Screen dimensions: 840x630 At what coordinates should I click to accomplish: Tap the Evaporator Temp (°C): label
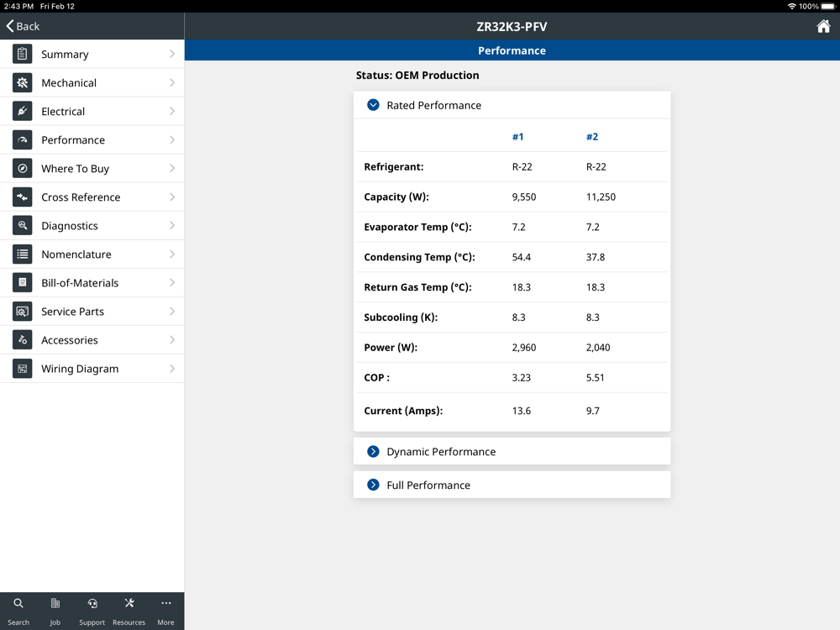[x=417, y=227]
